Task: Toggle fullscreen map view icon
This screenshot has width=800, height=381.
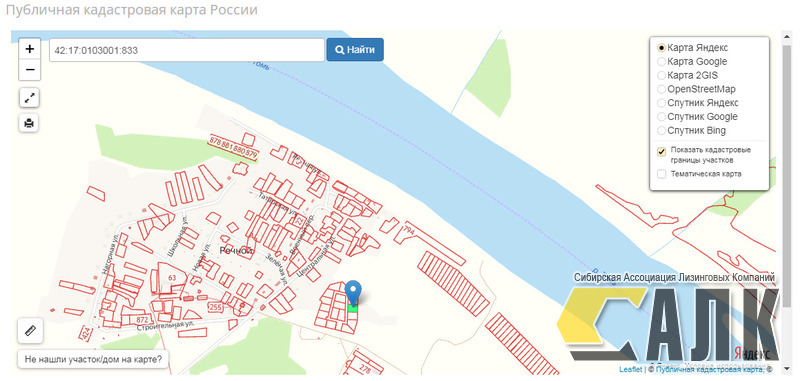Action: [30, 98]
